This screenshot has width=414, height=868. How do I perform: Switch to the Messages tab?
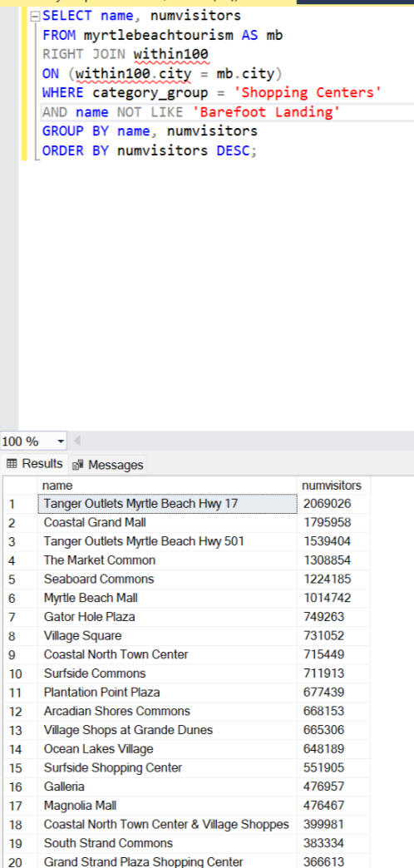click(x=108, y=465)
